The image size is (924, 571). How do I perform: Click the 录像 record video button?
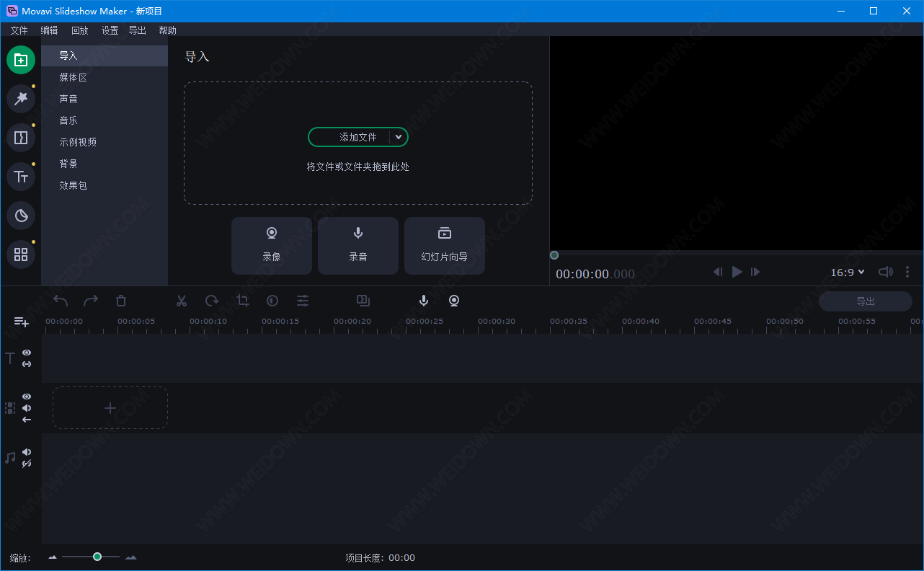click(x=272, y=245)
